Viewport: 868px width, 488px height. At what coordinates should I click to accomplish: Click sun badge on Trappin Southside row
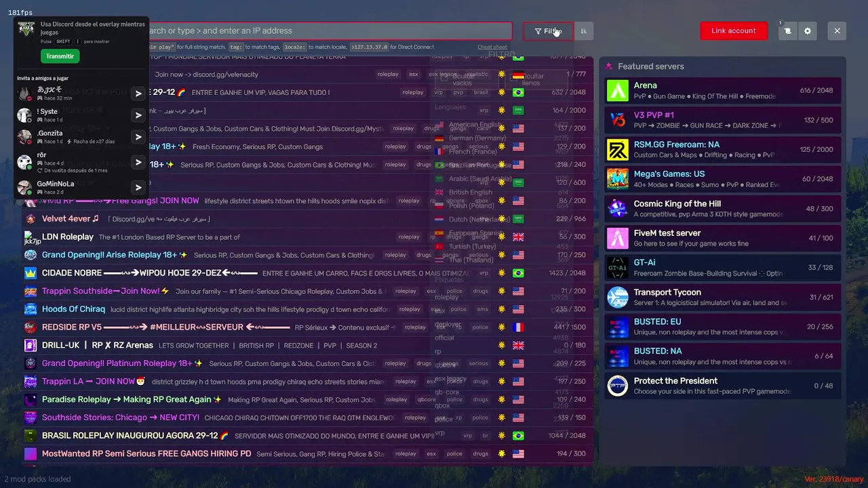coord(502,291)
